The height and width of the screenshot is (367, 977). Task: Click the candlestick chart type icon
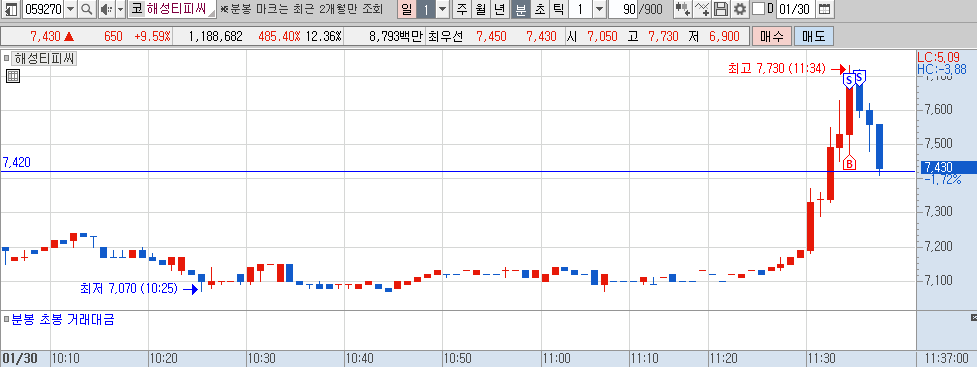click(x=684, y=9)
